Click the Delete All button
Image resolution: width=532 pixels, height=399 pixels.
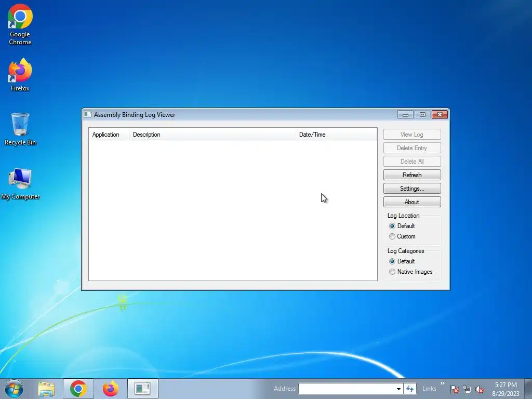[x=412, y=162]
